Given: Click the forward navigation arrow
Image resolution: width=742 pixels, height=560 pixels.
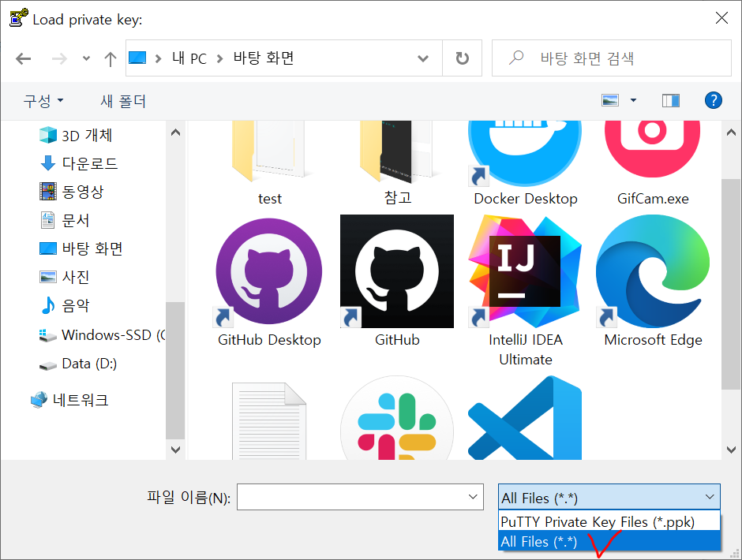Looking at the screenshot, I should tap(59, 58).
